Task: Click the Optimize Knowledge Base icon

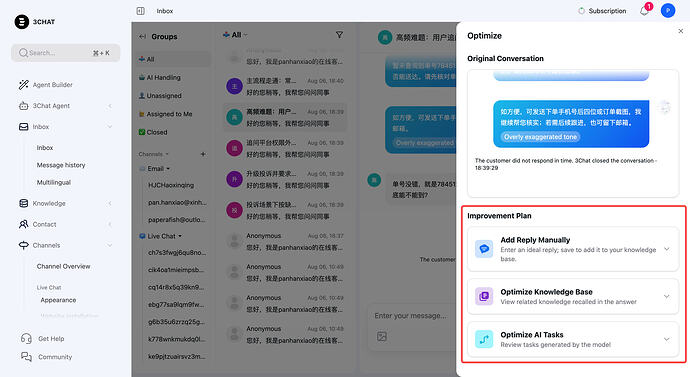Action: 484,296
